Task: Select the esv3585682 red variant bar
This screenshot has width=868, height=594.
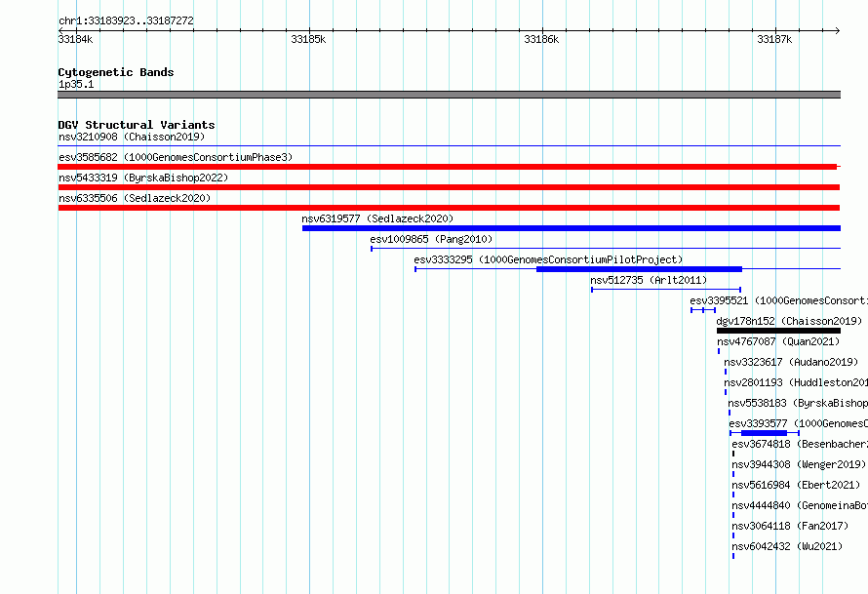Action: 449,167
